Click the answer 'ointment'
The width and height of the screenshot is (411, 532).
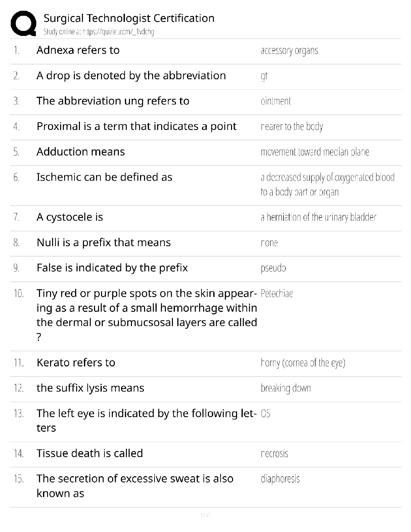tap(276, 101)
